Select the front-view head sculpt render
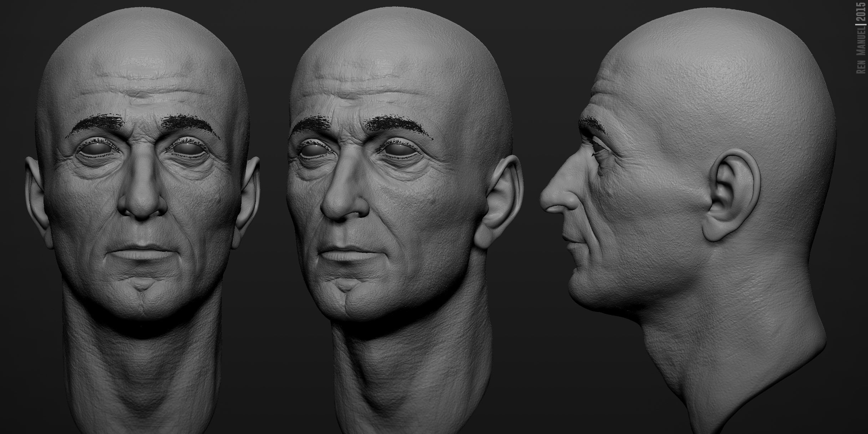Viewport: 868px width, 434px height. [x=143, y=221]
